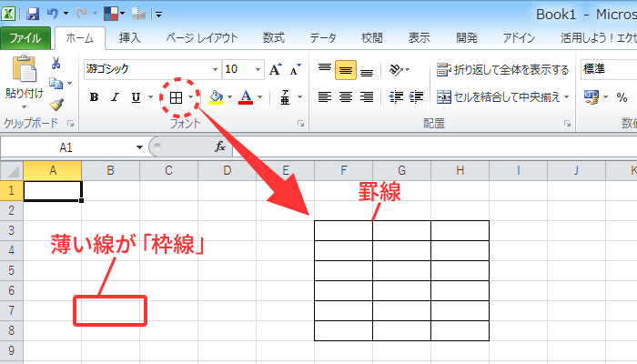Toggle Italic formatting
Image resolution: width=637 pixels, height=364 pixels.
tap(116, 97)
